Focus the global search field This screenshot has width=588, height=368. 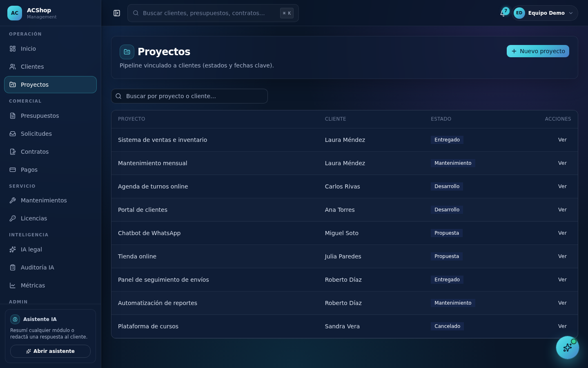point(213,13)
